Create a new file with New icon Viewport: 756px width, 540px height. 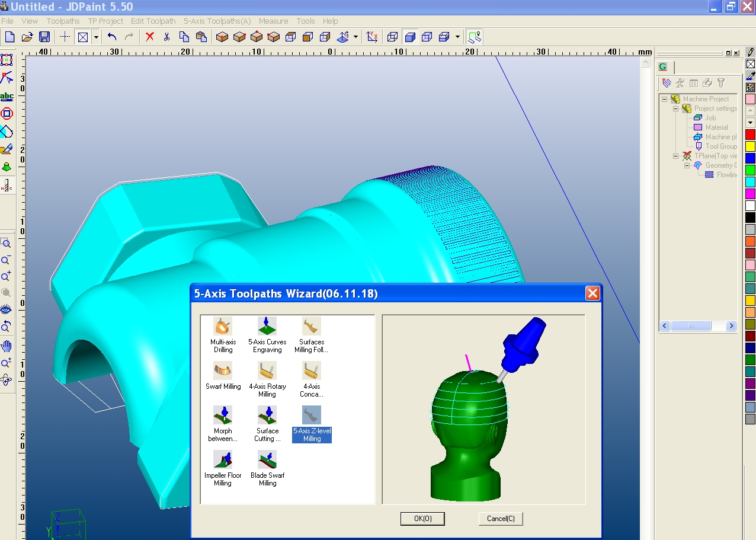(10, 37)
